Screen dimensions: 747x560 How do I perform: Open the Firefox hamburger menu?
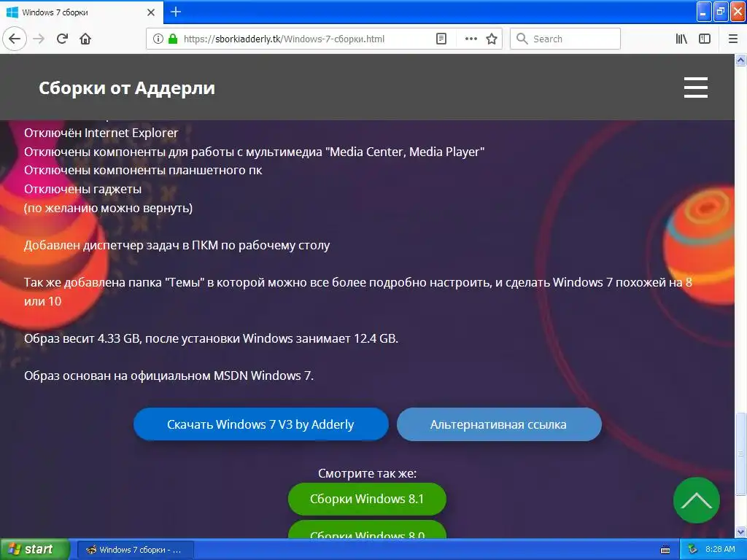tap(732, 39)
